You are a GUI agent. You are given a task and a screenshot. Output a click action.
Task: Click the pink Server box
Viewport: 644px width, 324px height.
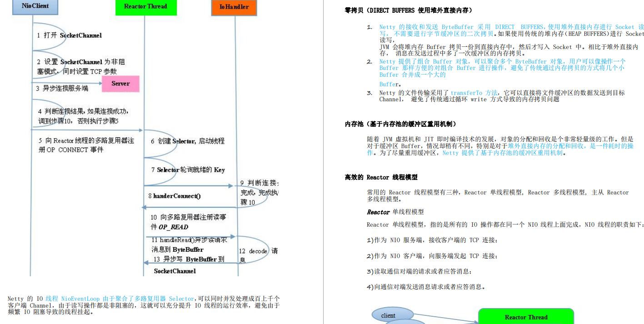pos(120,84)
